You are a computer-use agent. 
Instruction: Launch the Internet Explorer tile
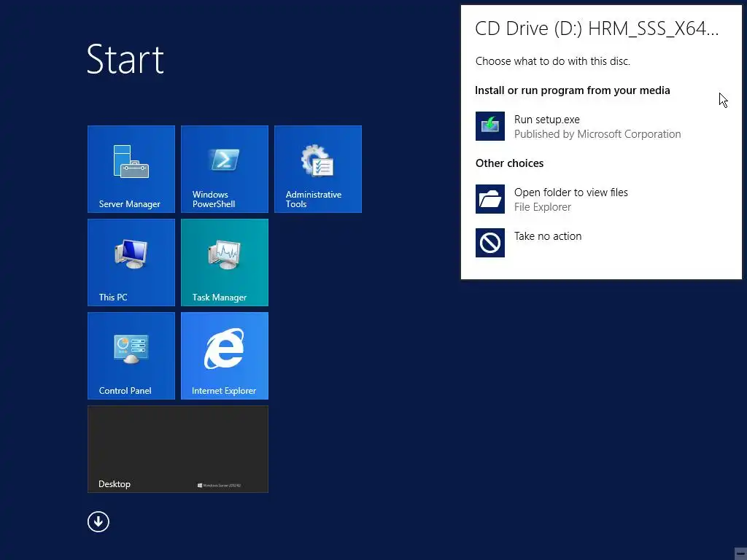(225, 356)
